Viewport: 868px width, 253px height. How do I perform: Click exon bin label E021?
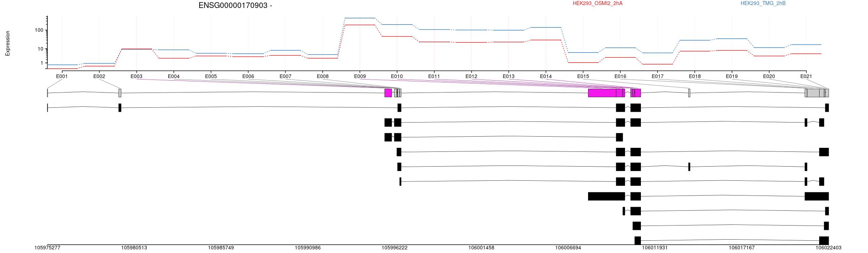[806, 76]
